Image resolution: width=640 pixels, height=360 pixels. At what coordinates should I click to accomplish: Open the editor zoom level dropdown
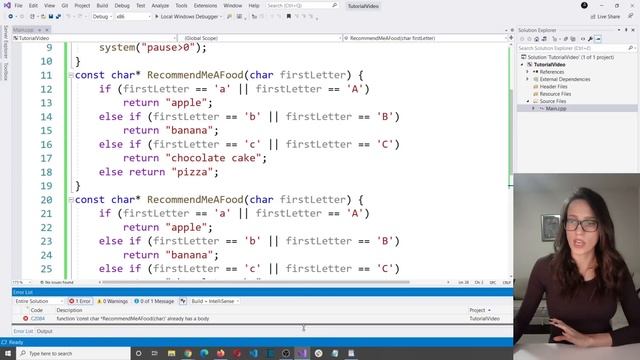22,282
